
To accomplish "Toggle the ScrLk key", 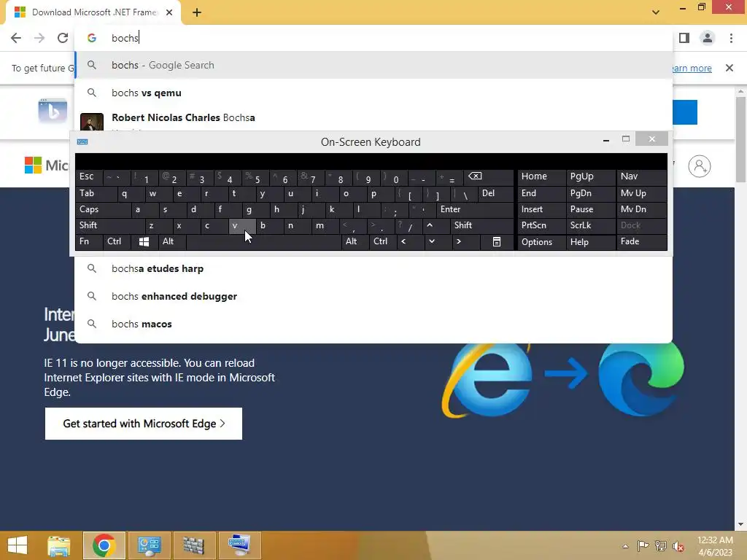I will 591,225.
